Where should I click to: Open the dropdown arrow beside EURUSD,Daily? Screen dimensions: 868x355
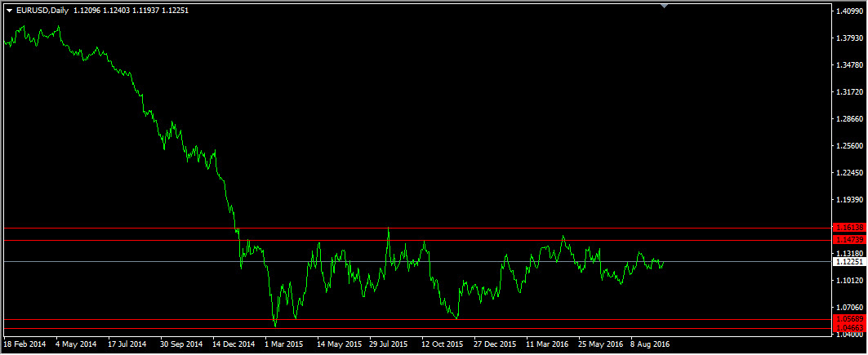[9, 11]
